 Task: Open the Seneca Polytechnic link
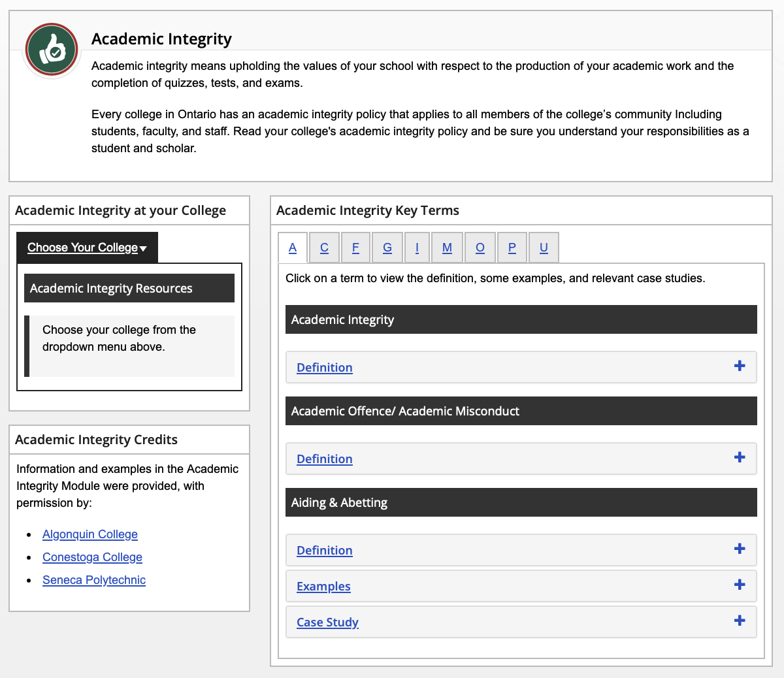point(94,580)
